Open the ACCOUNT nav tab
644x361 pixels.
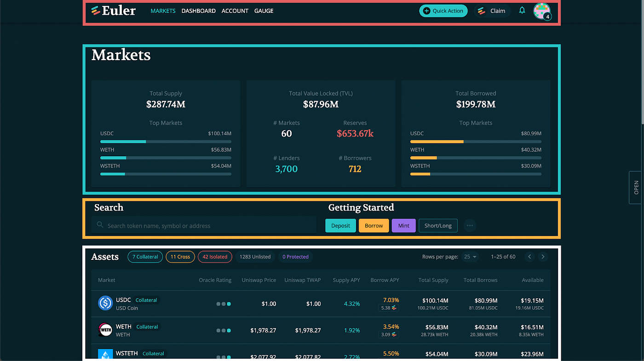235,11
